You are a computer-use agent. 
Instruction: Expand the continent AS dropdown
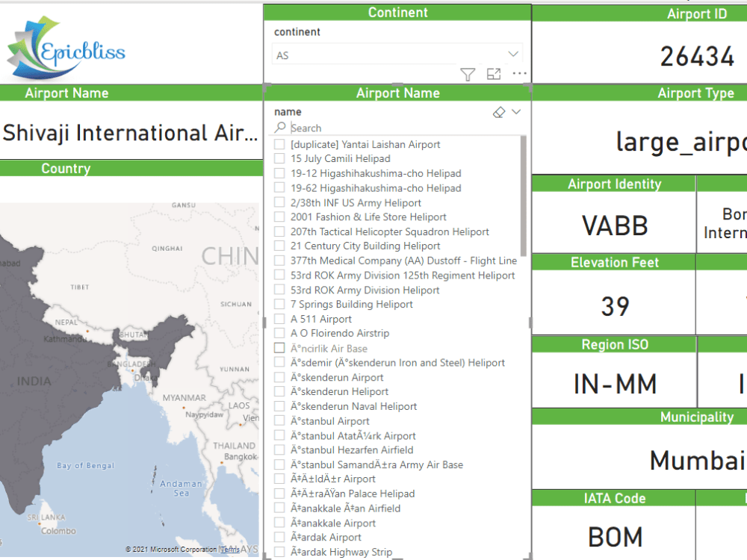tap(513, 54)
